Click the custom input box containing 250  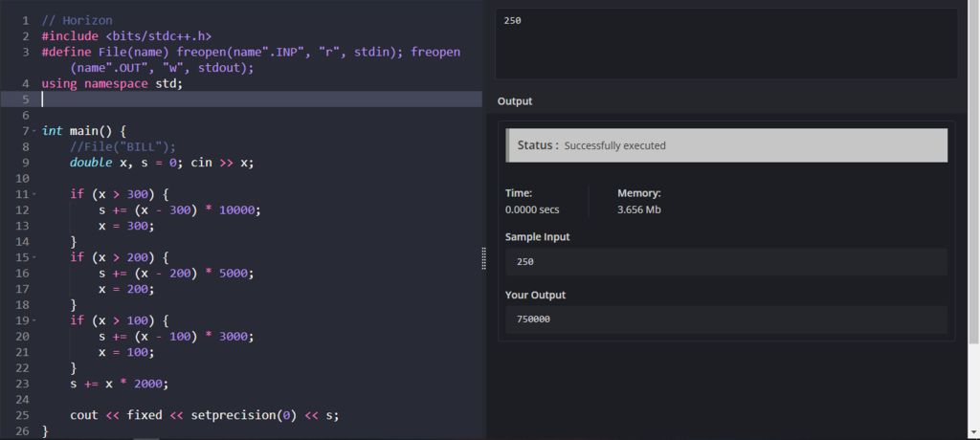pyautogui.click(x=725, y=43)
